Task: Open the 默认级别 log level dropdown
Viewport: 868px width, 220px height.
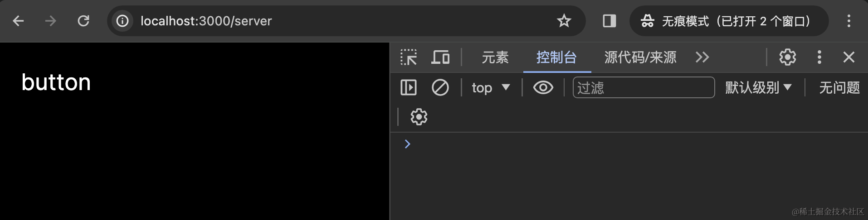Action: point(758,87)
